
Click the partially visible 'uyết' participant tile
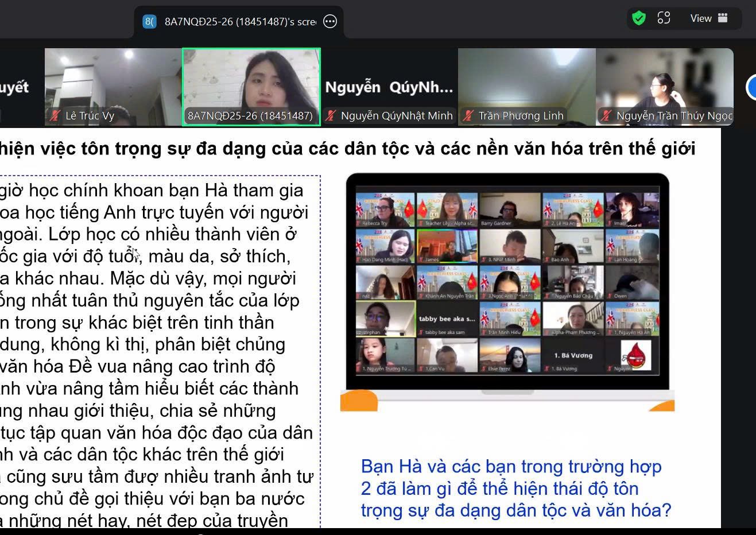click(x=17, y=87)
